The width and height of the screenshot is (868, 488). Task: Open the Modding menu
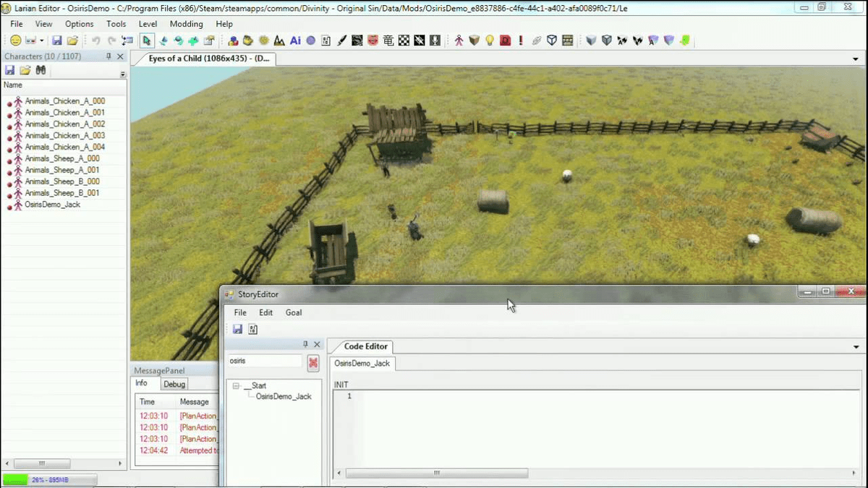point(186,24)
